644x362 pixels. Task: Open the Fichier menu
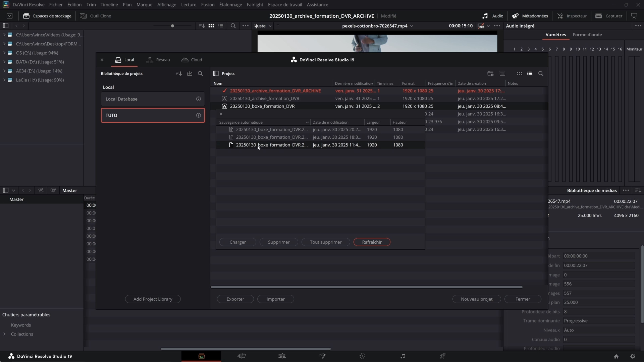(56, 5)
